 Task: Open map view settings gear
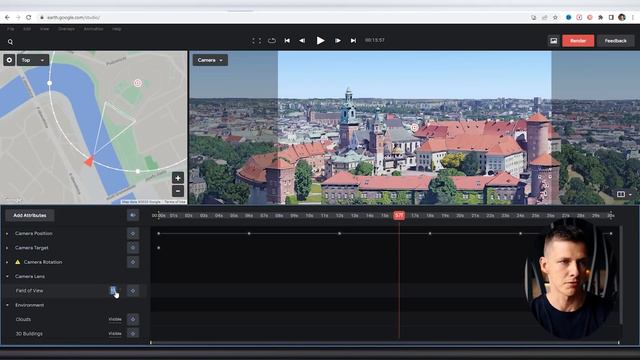pyautogui.click(x=9, y=60)
